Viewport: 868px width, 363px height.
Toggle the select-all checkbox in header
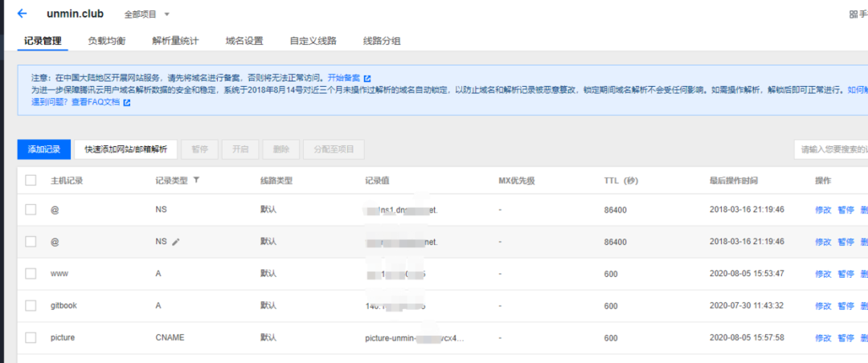click(31, 181)
